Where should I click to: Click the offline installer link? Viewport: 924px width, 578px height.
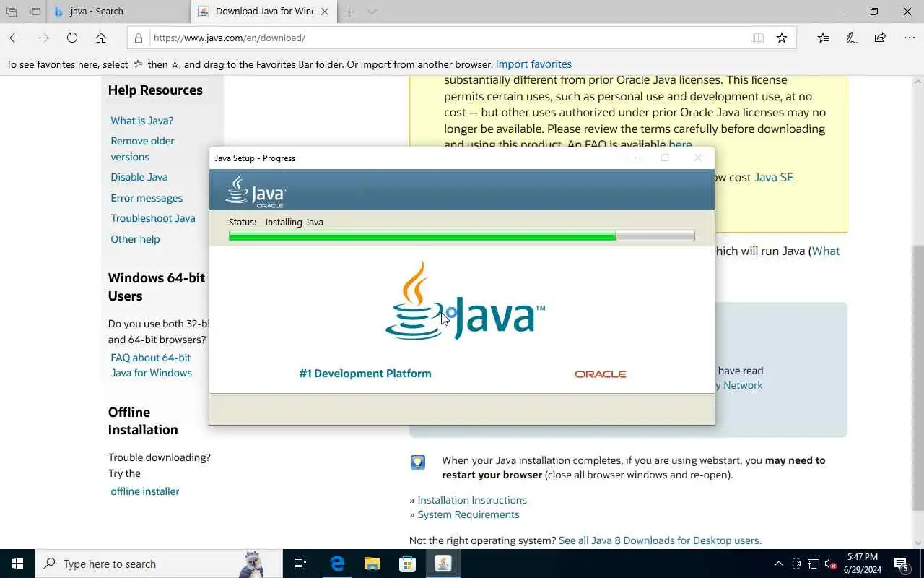145,491
